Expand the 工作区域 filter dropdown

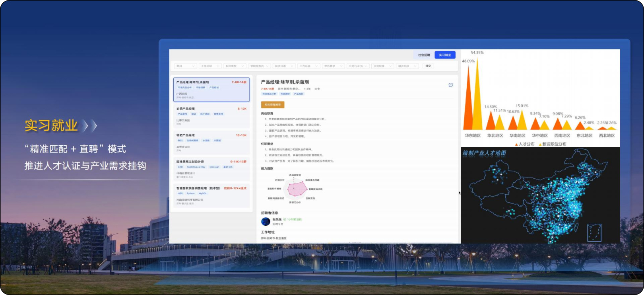[x=210, y=66]
